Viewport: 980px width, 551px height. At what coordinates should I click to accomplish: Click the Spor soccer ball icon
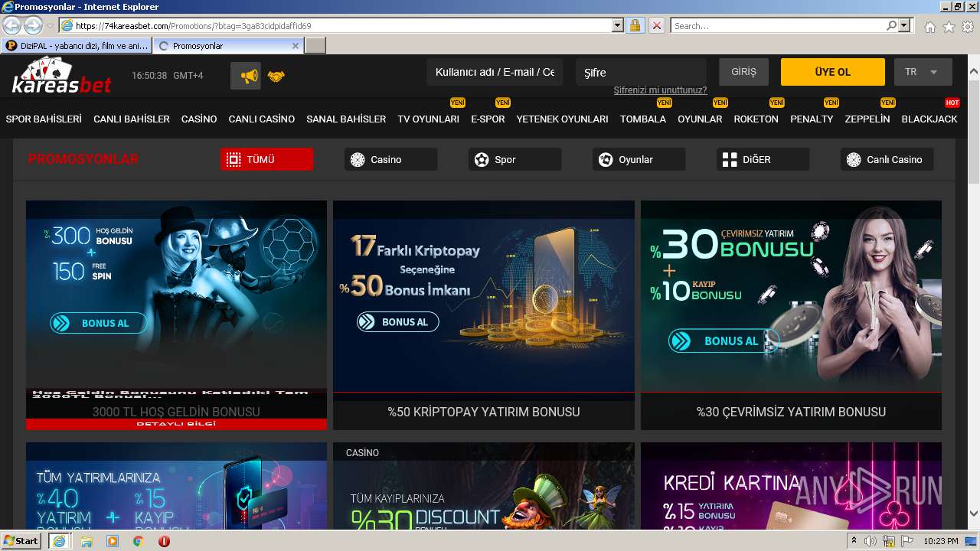pyautogui.click(x=482, y=159)
